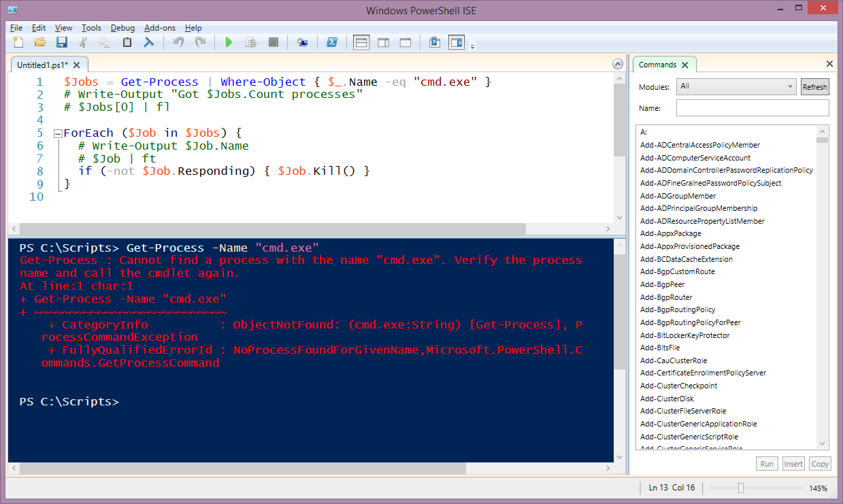Run the script with the green play icon
Screen dimensions: 843x504
click(x=229, y=43)
